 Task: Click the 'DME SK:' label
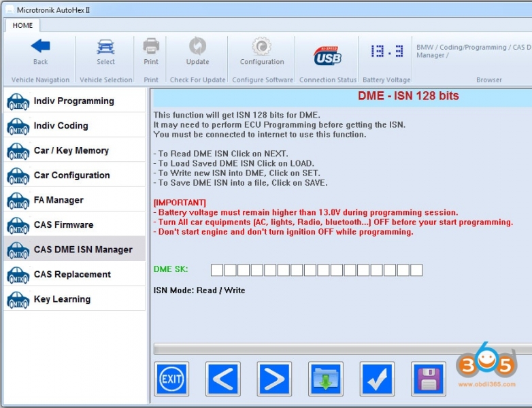tap(171, 269)
